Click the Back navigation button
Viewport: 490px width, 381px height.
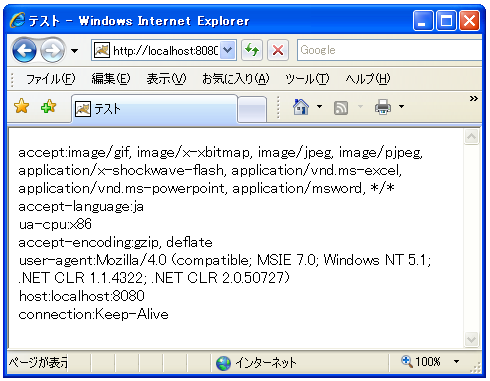24,51
